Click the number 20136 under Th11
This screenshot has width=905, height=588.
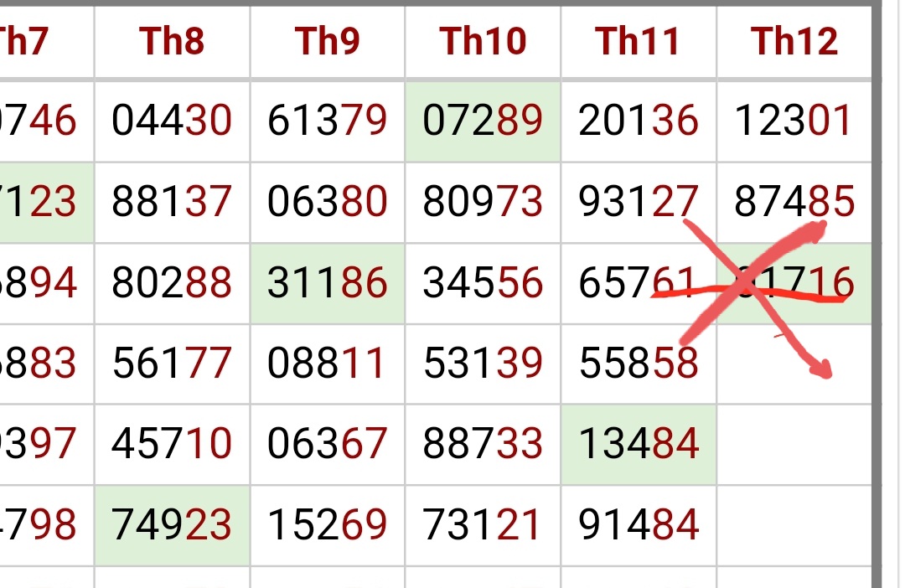[x=639, y=121]
